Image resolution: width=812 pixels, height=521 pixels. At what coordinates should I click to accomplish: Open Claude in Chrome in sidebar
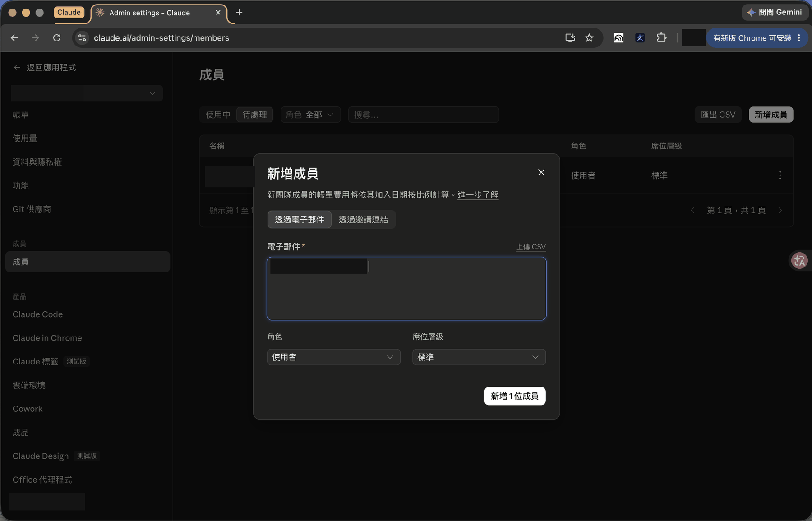click(47, 338)
